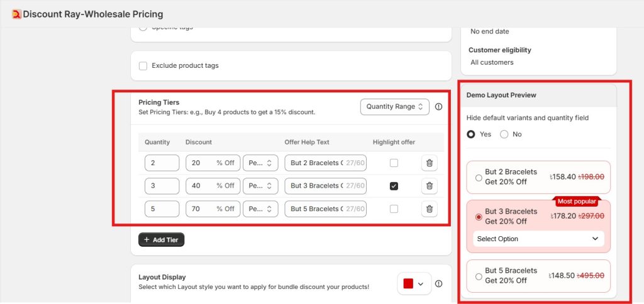Open the red layout color swatch picker
This screenshot has width=644, height=304.
tap(413, 284)
